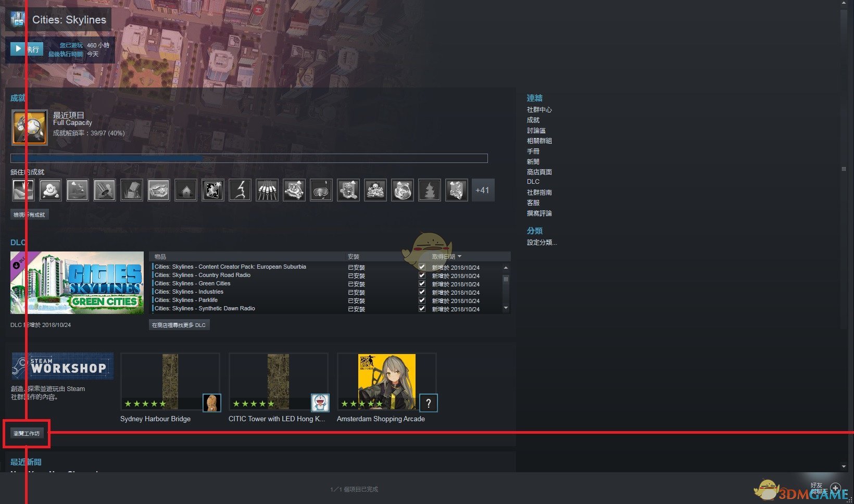Click 瀏覽工作坊 button
The image size is (854, 504).
click(27, 433)
